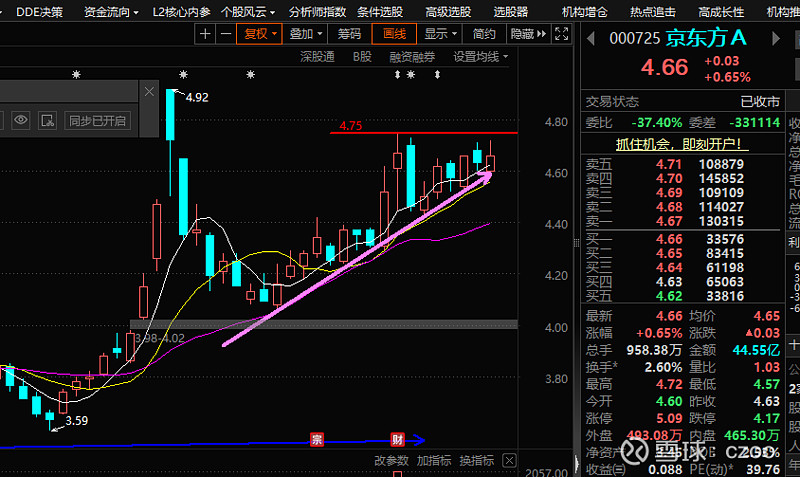
Task: Zoom in the chart with plus button
Action: coord(205,34)
